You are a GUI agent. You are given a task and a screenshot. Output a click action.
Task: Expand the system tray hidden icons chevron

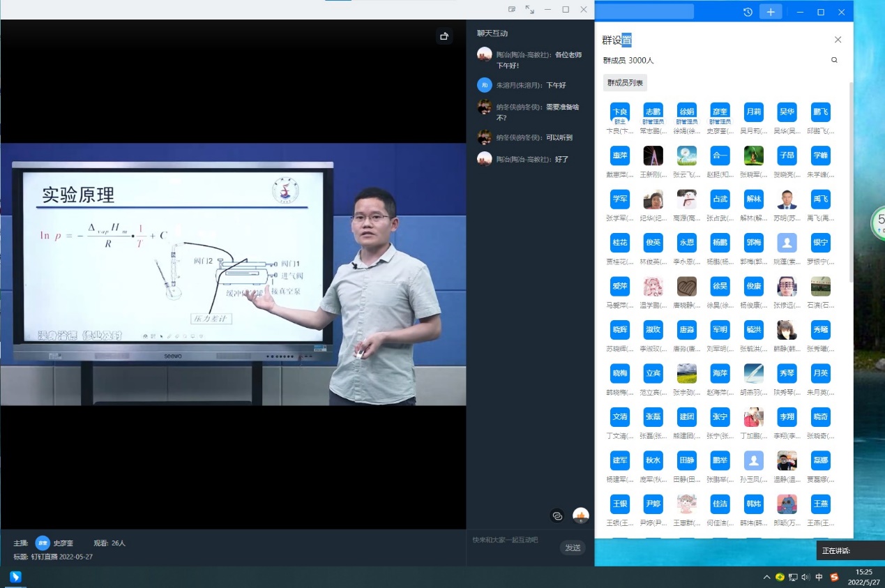[x=766, y=577]
